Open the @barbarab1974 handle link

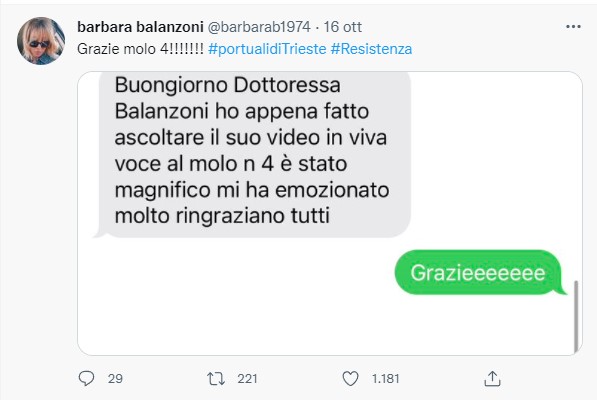click(x=259, y=27)
